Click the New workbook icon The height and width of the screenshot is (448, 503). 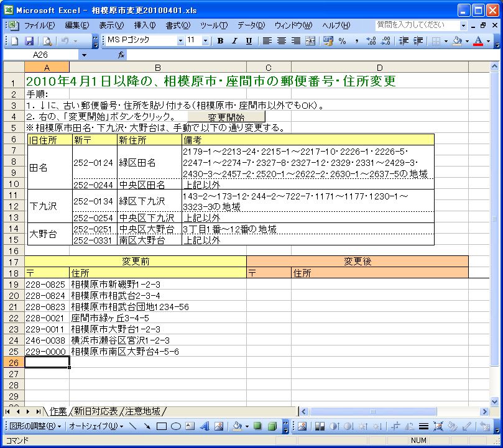point(14,41)
